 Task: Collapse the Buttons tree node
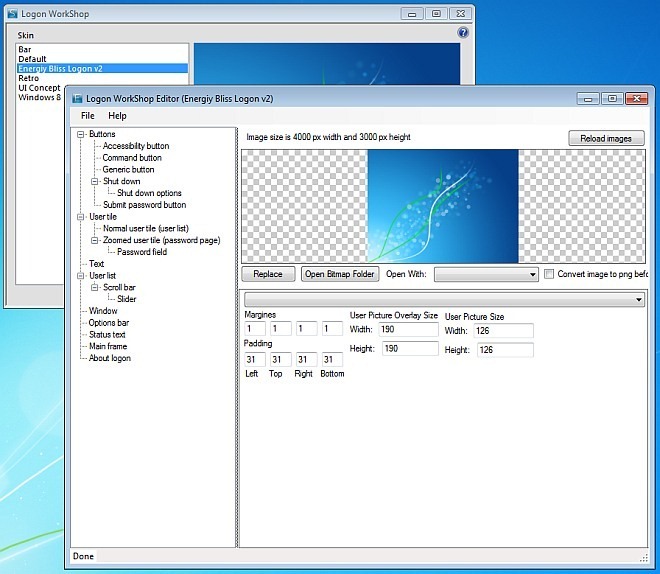[80, 134]
